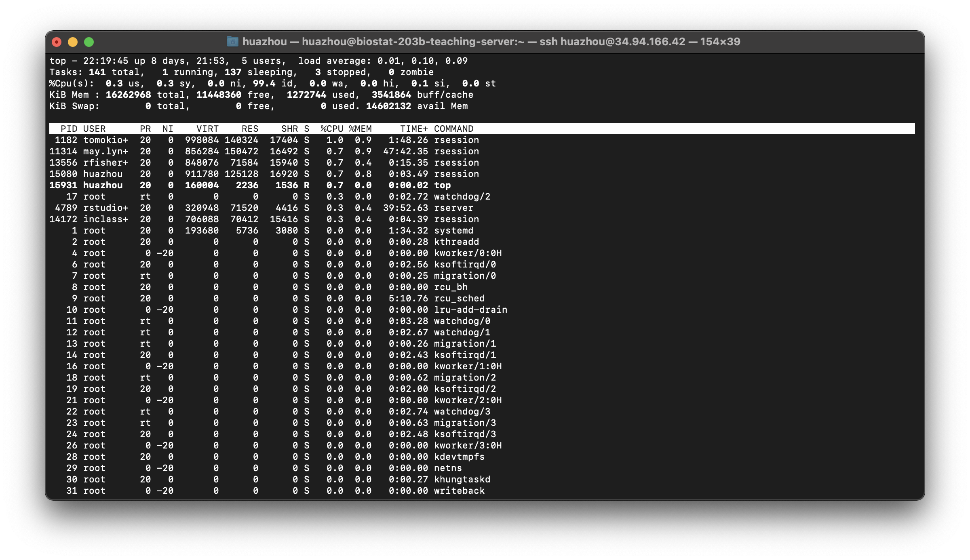Click the %CPU column header
This screenshot has height=560, width=970.
tap(331, 129)
